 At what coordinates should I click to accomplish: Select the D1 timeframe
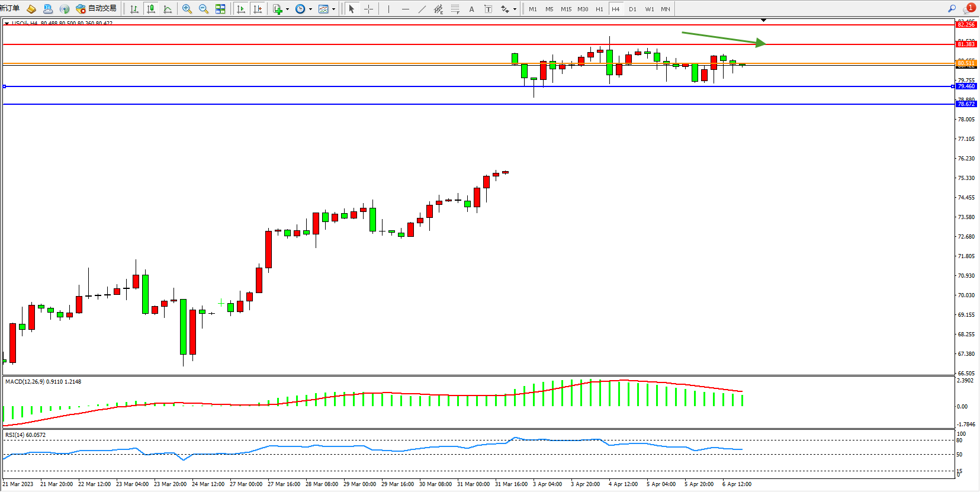pyautogui.click(x=632, y=9)
